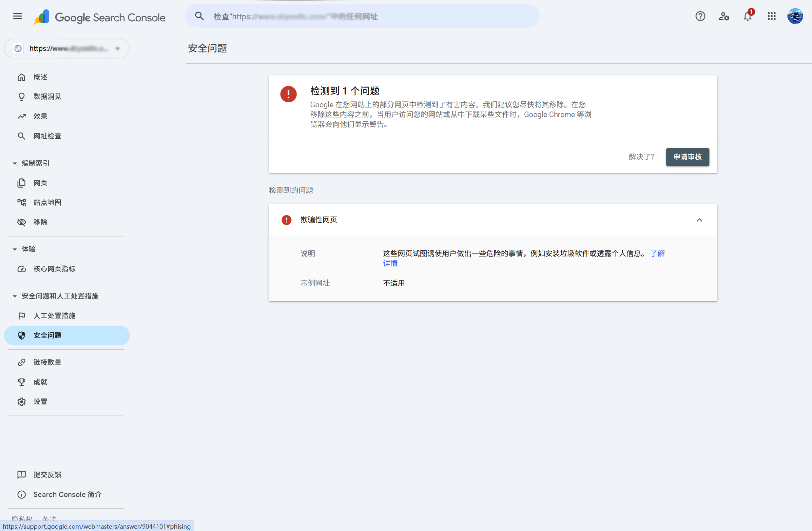Open the notifications bell
Viewport: 812px width, 531px height.
[x=747, y=16]
